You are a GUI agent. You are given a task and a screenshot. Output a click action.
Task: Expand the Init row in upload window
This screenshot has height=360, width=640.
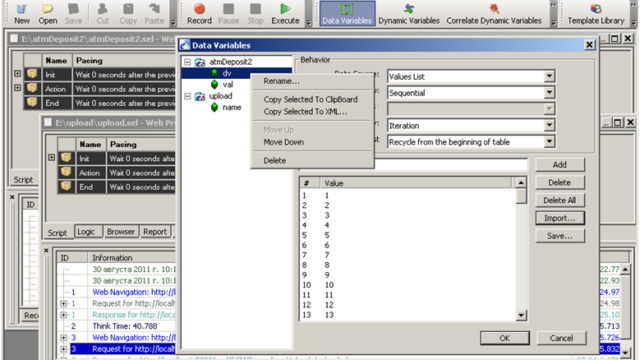click(51, 158)
